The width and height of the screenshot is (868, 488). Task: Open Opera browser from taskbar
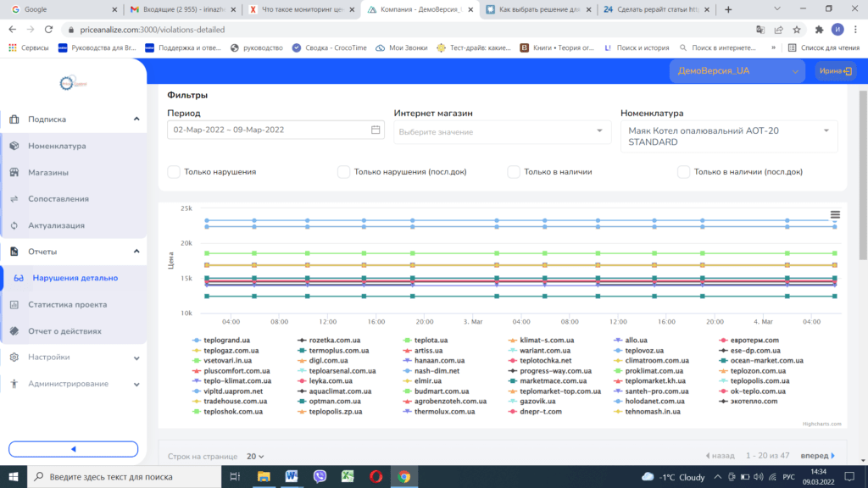click(376, 476)
